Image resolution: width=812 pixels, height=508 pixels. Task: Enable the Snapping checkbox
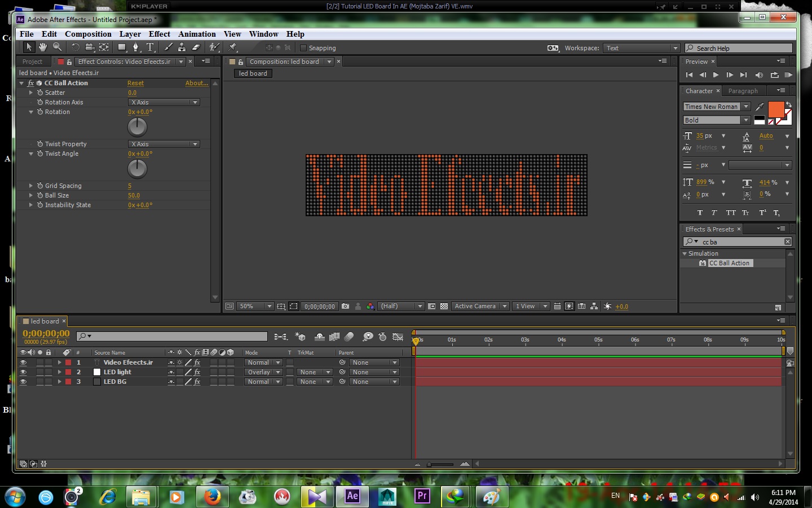coord(303,48)
